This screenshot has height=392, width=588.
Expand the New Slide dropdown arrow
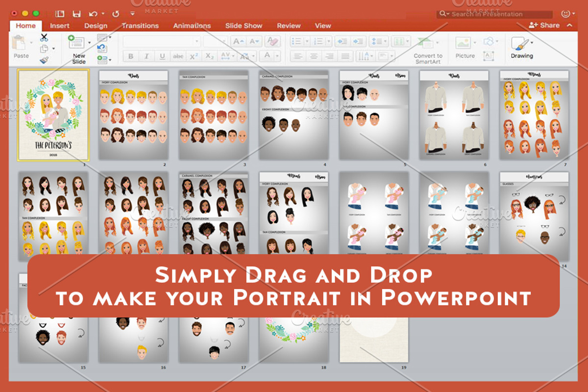click(89, 43)
